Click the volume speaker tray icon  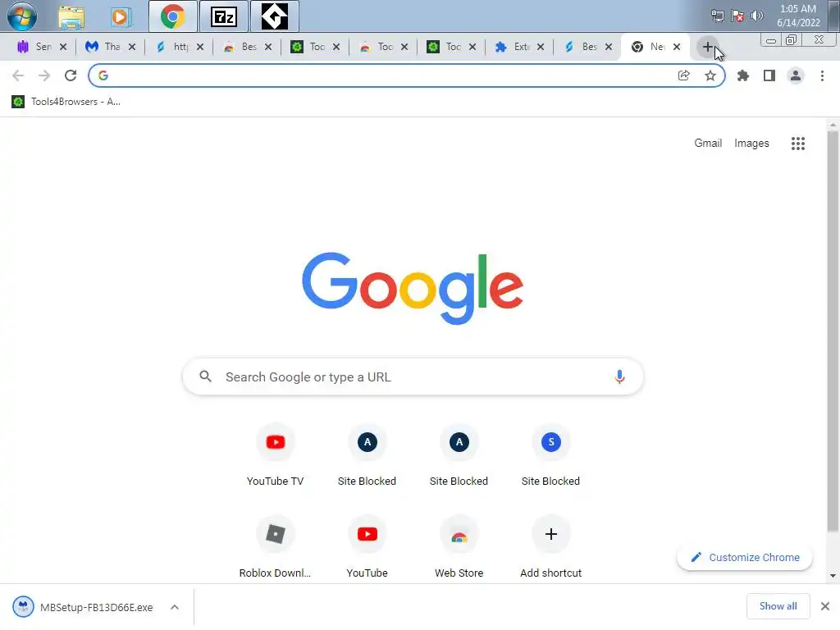tap(756, 16)
